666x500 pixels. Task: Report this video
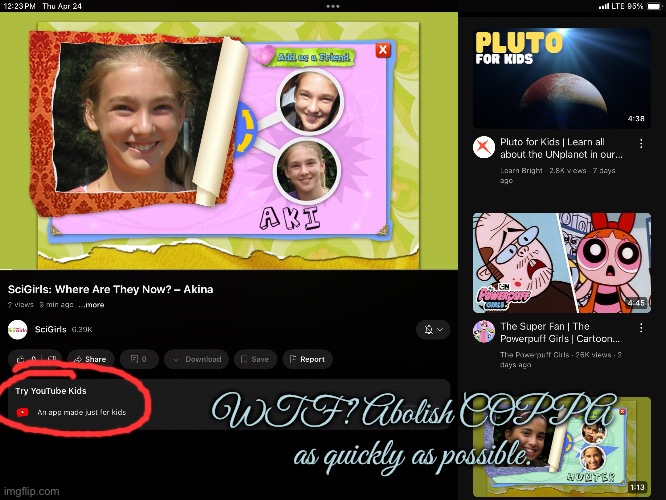[x=306, y=359]
